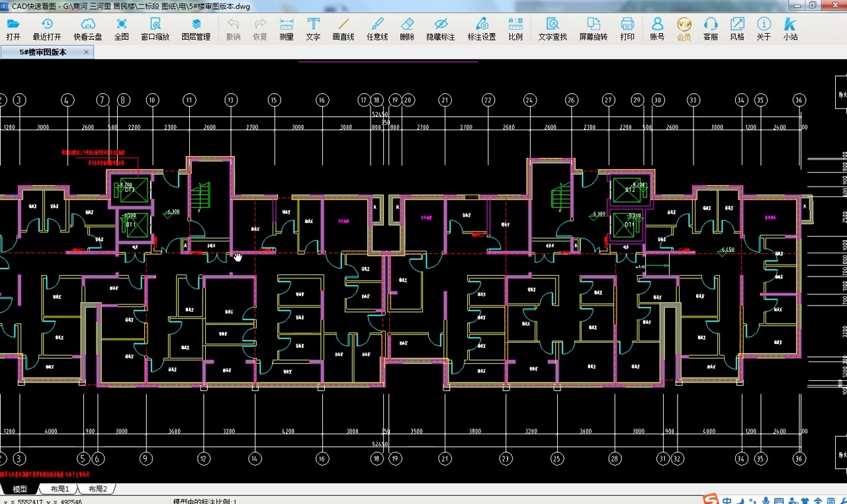Switch to the 布局2 layout tab
This screenshot has width=847, height=504.
coord(97,489)
